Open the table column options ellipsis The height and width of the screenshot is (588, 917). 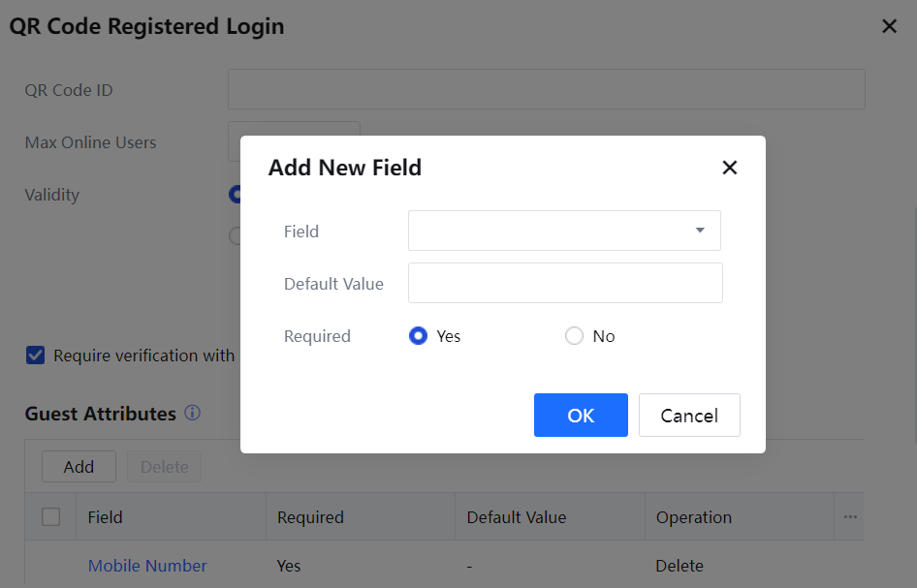point(850,517)
